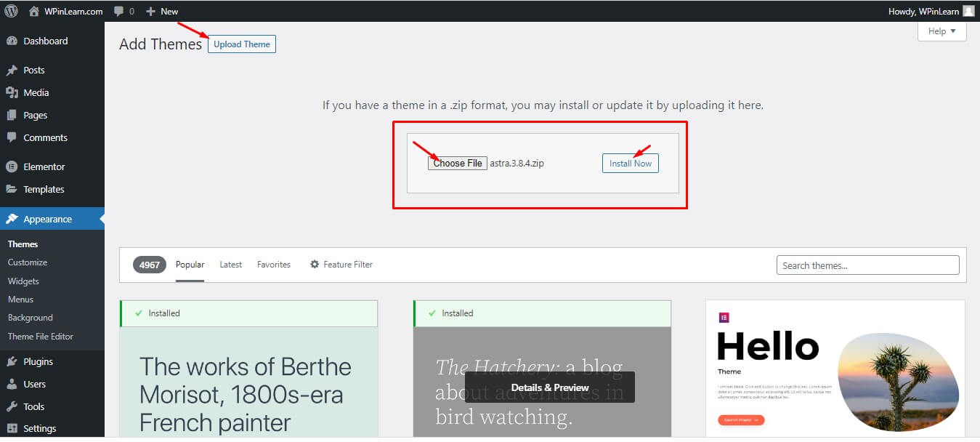
Task: Click the Search themes input field
Action: coord(868,265)
